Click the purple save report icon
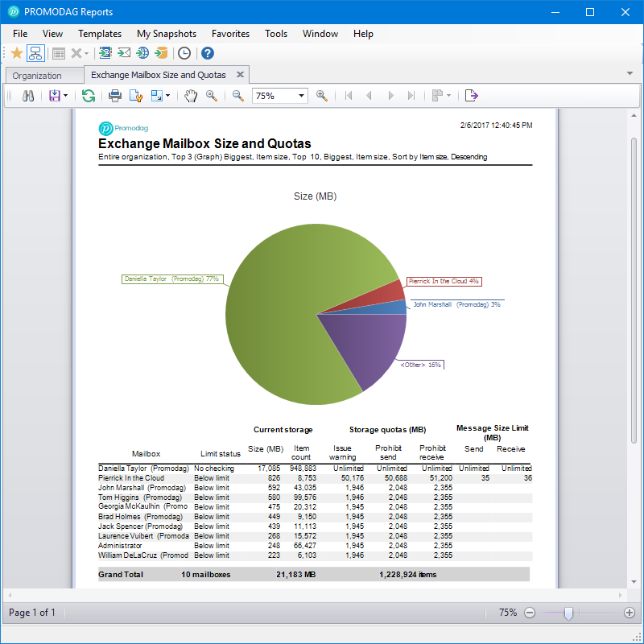This screenshot has height=644, width=644. (x=54, y=96)
